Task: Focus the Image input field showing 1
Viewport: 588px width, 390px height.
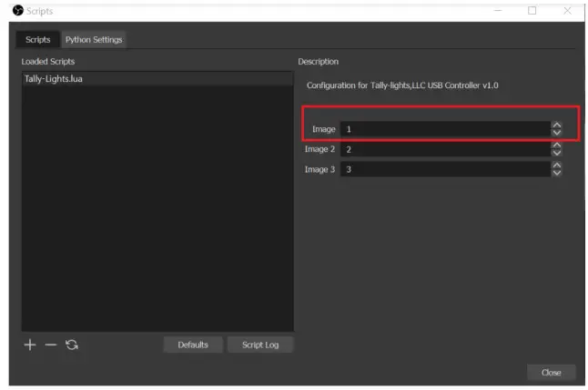Action: click(x=445, y=129)
